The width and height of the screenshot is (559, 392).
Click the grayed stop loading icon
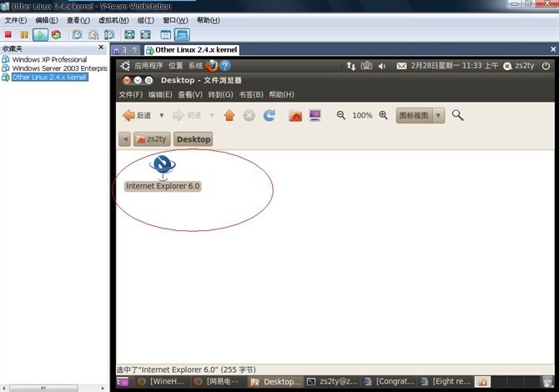click(x=249, y=115)
